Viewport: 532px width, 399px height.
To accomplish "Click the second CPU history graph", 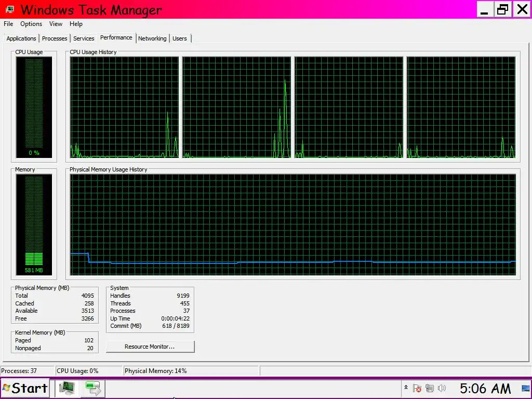I will click(x=236, y=107).
